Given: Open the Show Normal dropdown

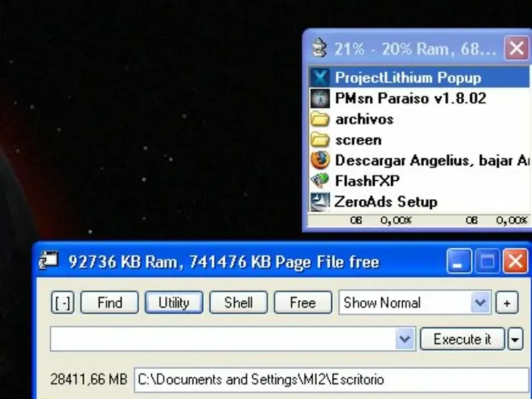Looking at the screenshot, I should click(x=479, y=303).
